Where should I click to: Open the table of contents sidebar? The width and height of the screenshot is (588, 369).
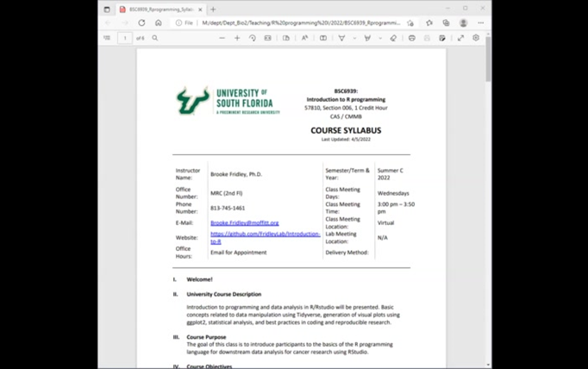(x=107, y=38)
